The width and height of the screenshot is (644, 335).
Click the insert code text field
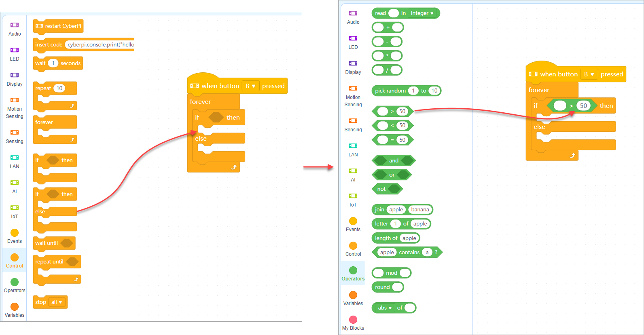(100, 45)
